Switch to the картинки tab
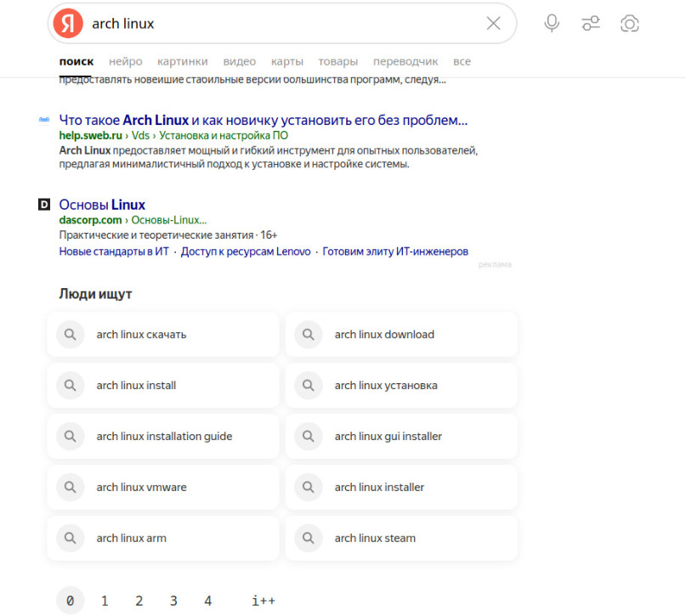The height and width of the screenshot is (616, 686). tap(182, 61)
